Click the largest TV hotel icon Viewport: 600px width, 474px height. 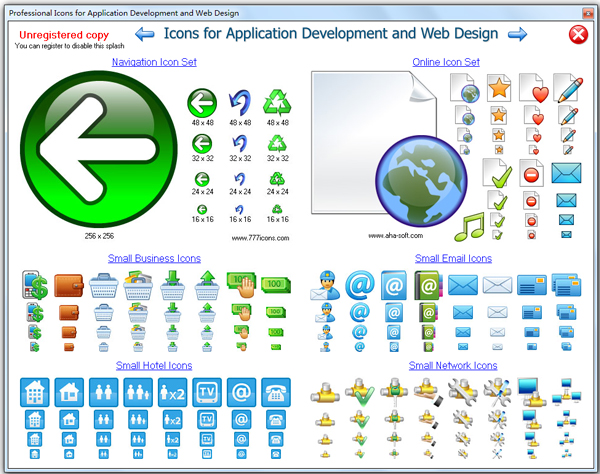tap(207, 393)
